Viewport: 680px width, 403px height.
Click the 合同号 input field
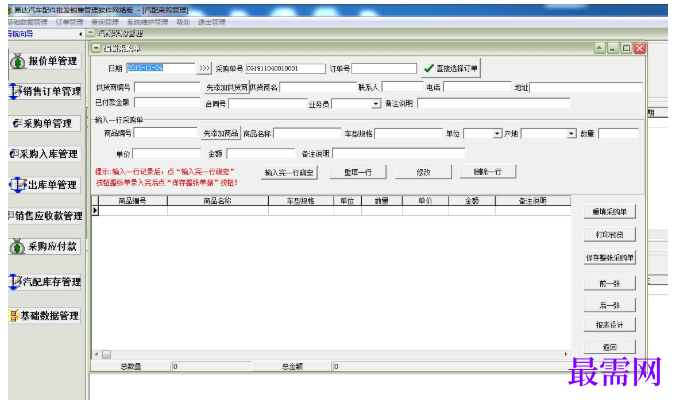pos(268,104)
